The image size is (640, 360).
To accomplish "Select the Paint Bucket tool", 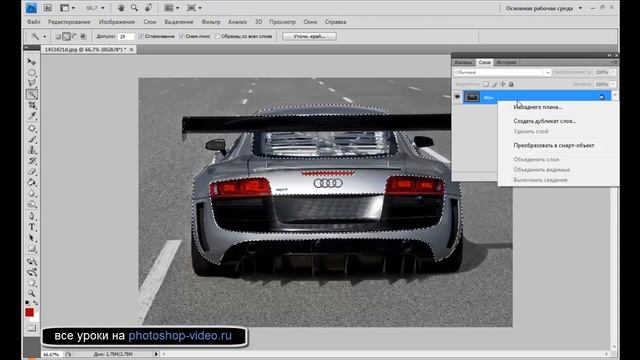I will (x=31, y=182).
